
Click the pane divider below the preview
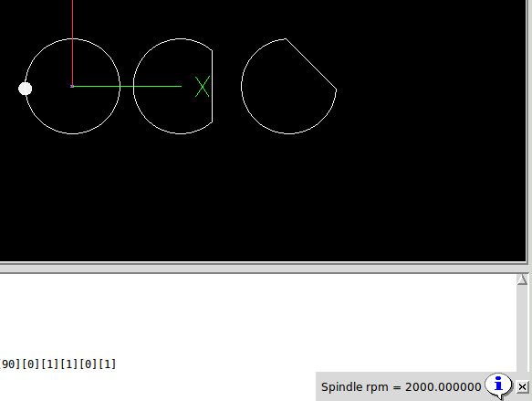(263, 268)
